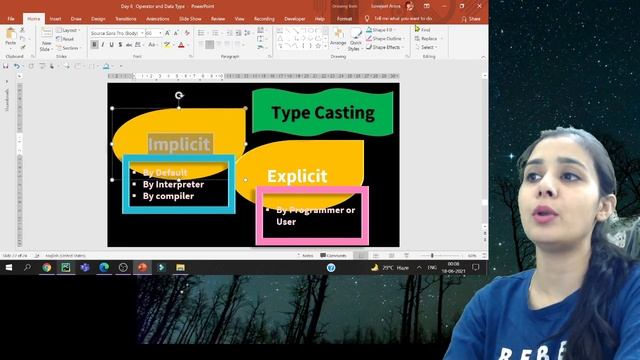
Task: Collapse the ribbon with the chevron
Action: [483, 57]
